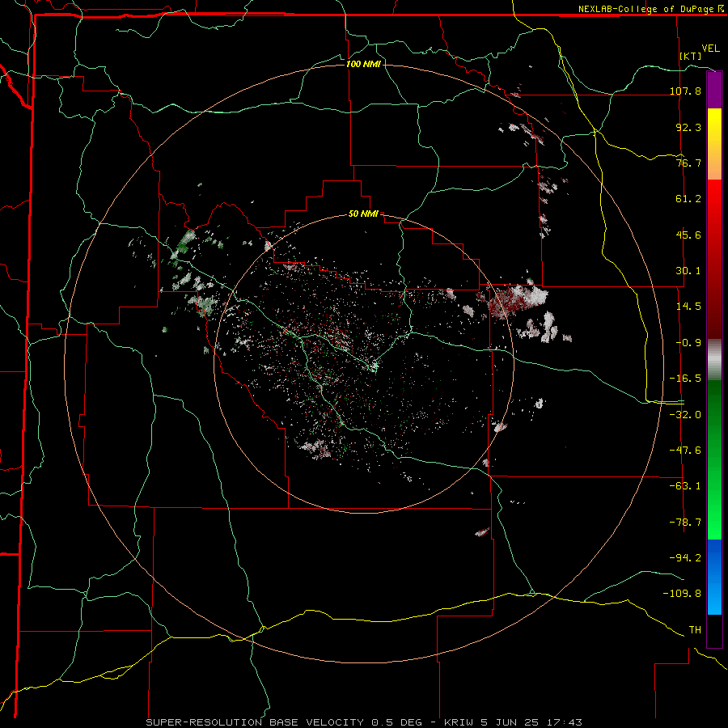Click the TH label on the scale
The image size is (728, 728).
click(x=695, y=630)
